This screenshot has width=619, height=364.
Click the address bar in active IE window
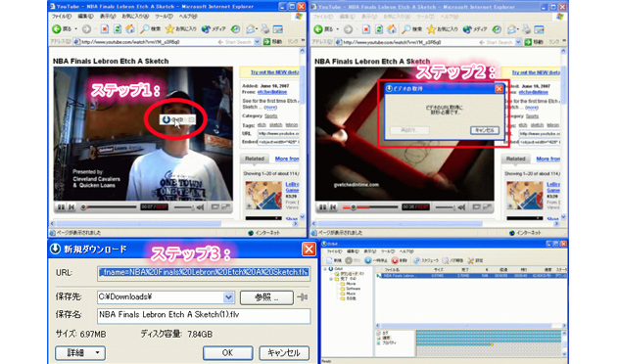point(167,42)
